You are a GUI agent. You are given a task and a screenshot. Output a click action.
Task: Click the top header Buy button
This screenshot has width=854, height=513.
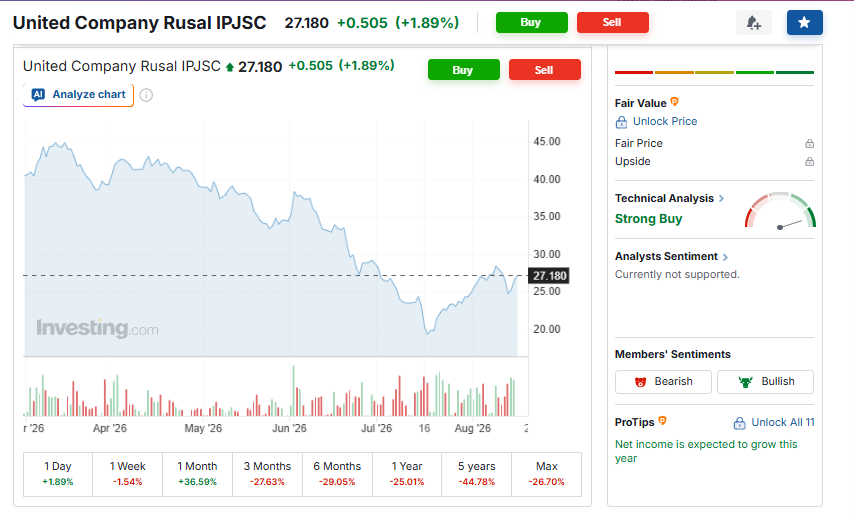pos(532,22)
